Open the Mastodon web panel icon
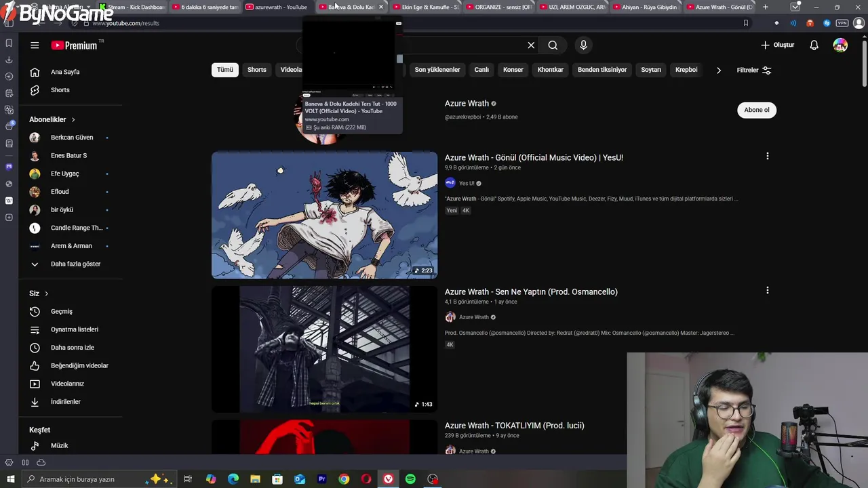 pos(9,166)
